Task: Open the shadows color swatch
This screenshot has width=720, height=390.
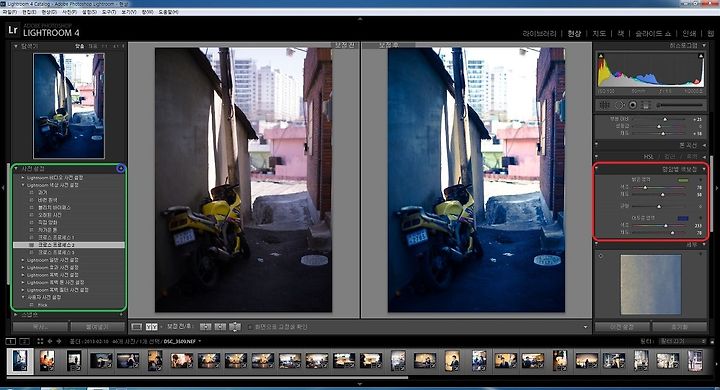Action: click(x=683, y=218)
